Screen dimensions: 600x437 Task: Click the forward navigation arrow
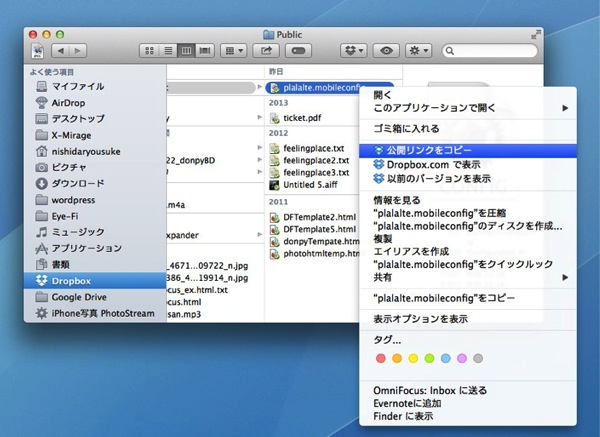point(78,51)
